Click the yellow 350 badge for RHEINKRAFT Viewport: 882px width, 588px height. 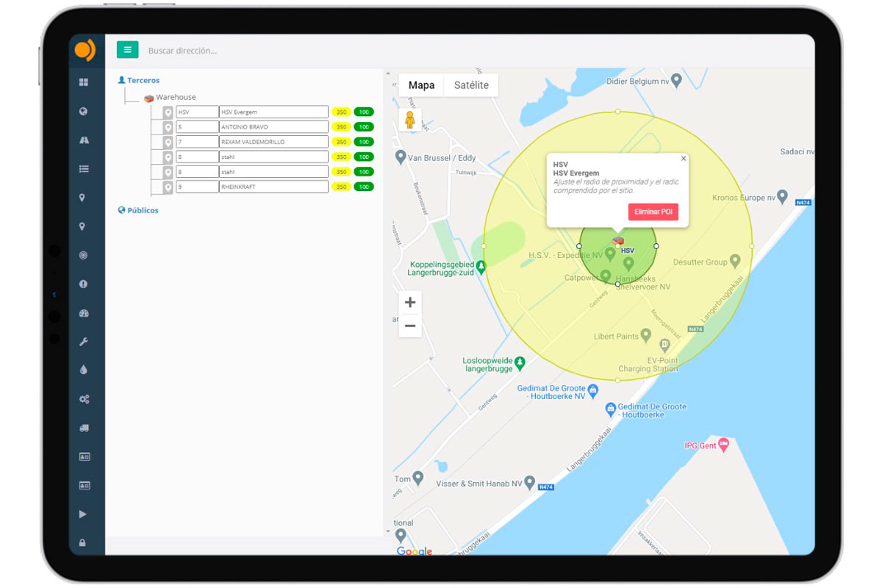[341, 187]
